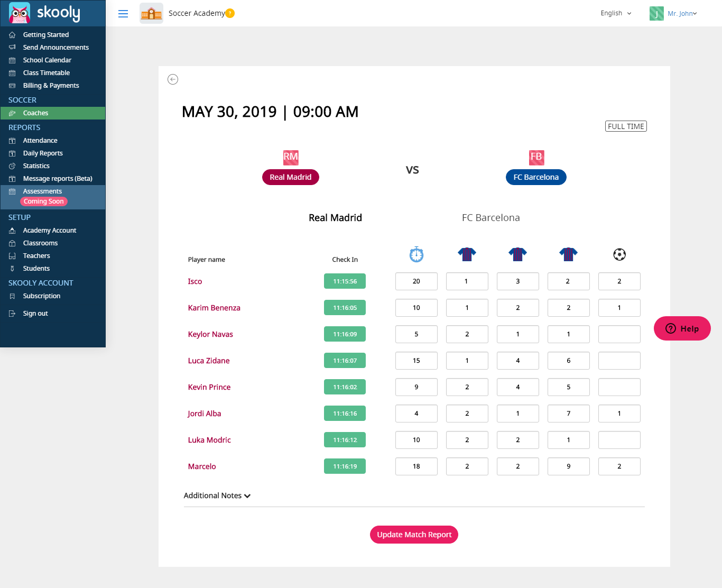Open Assessments menu item
The height and width of the screenshot is (588, 722).
(42, 191)
